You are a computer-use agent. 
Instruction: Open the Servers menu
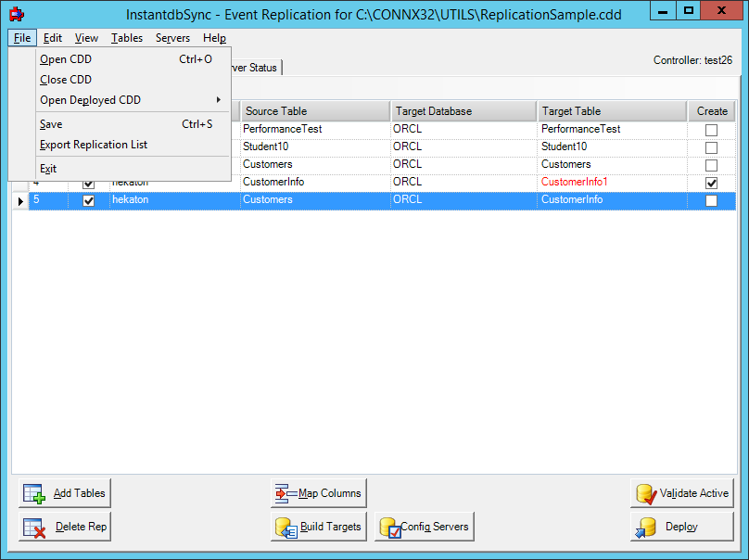click(172, 38)
